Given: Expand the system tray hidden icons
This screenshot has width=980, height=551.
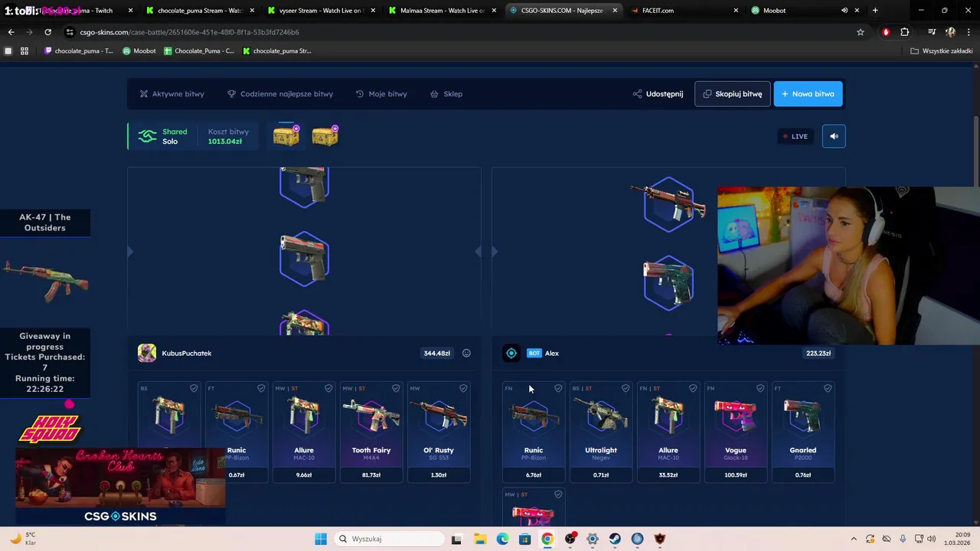Looking at the screenshot, I should 854,539.
